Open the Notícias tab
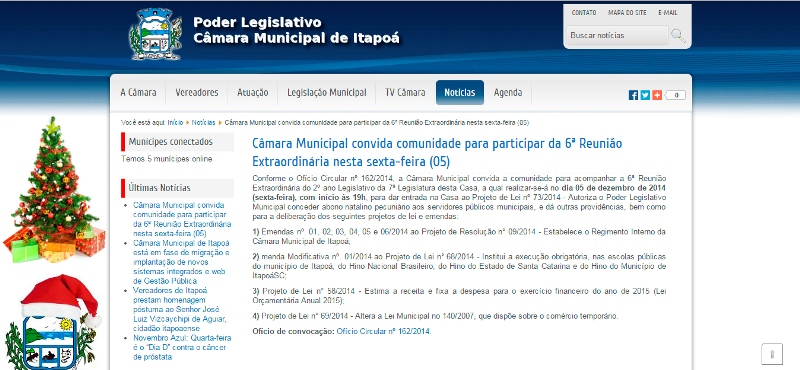 pyautogui.click(x=460, y=92)
